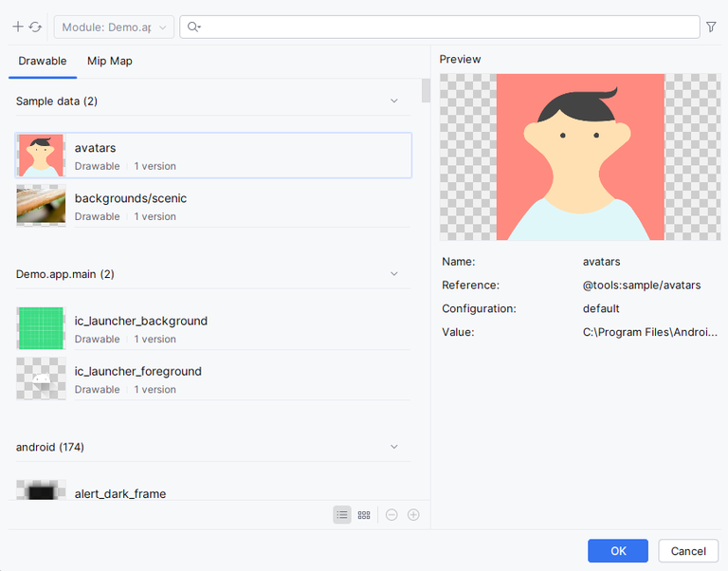Select the avatars thumbnail
728x571 pixels.
[41, 156]
